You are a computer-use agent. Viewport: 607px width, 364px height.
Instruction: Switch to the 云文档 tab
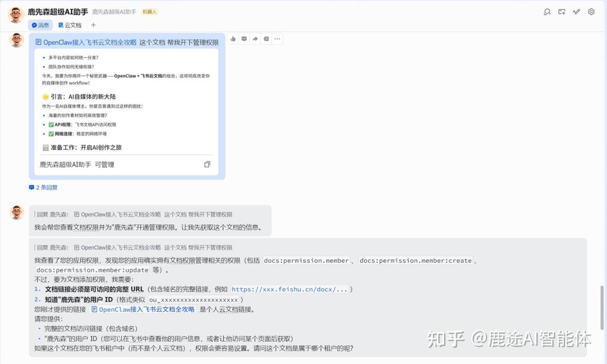[x=70, y=25]
